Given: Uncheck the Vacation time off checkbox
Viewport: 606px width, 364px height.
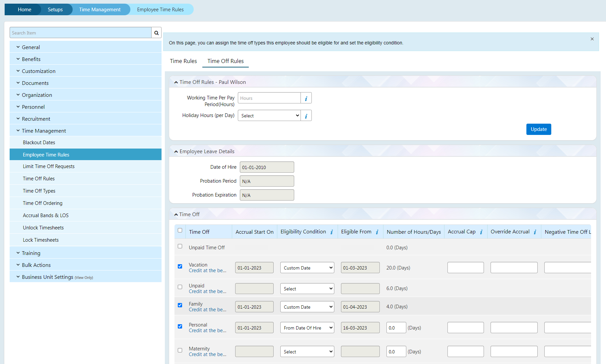Looking at the screenshot, I should pyautogui.click(x=180, y=266).
